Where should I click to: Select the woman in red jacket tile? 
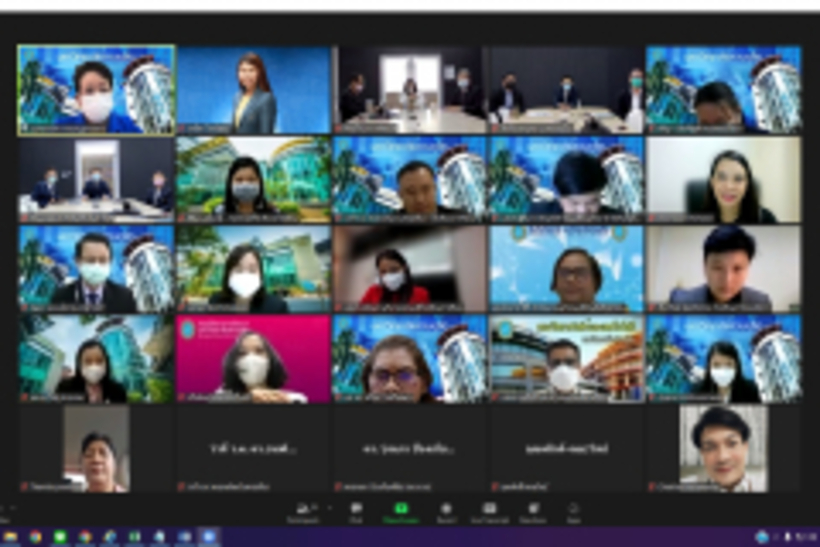coord(410,269)
